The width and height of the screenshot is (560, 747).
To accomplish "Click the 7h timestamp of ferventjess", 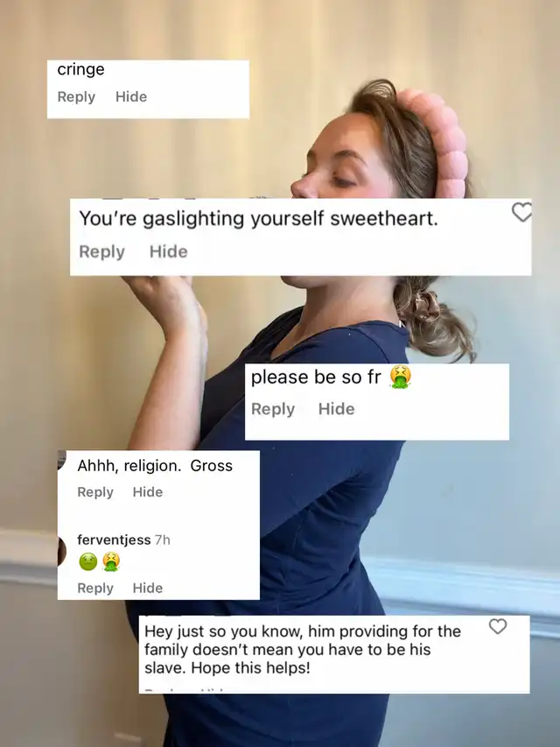I will pos(163,539).
